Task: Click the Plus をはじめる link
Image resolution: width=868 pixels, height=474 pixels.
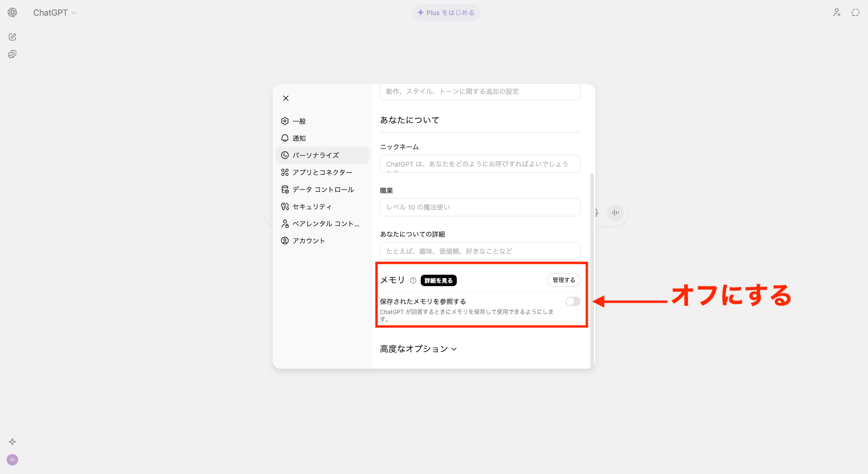Action: (x=446, y=12)
